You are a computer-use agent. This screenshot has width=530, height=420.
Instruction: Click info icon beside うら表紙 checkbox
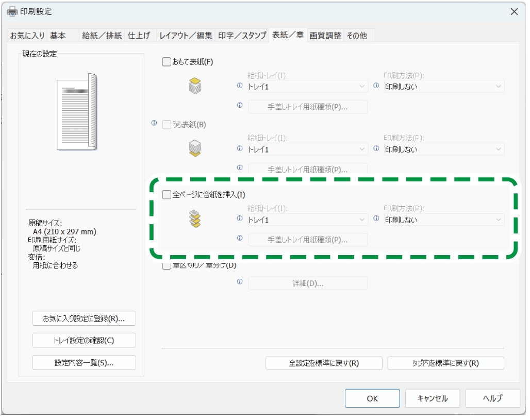coord(154,124)
